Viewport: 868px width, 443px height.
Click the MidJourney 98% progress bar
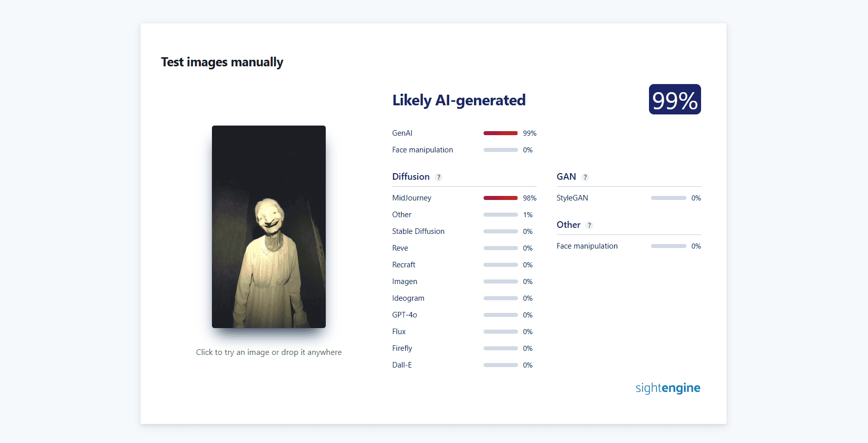click(500, 198)
